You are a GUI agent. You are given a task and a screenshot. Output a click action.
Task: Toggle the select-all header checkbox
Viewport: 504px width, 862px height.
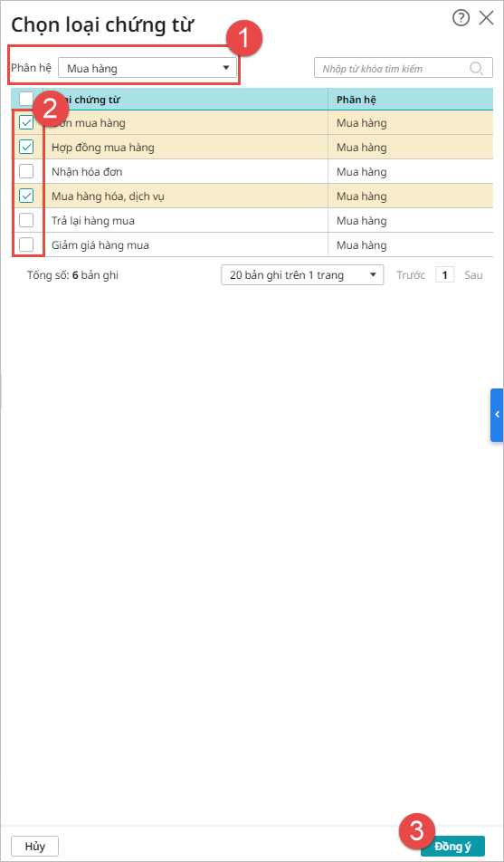tap(26, 99)
